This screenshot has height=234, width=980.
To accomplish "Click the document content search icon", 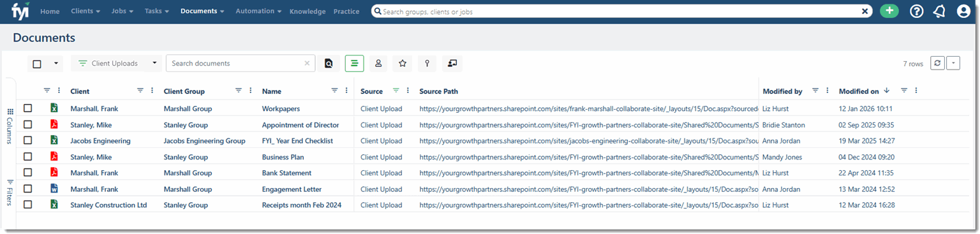I will (329, 63).
